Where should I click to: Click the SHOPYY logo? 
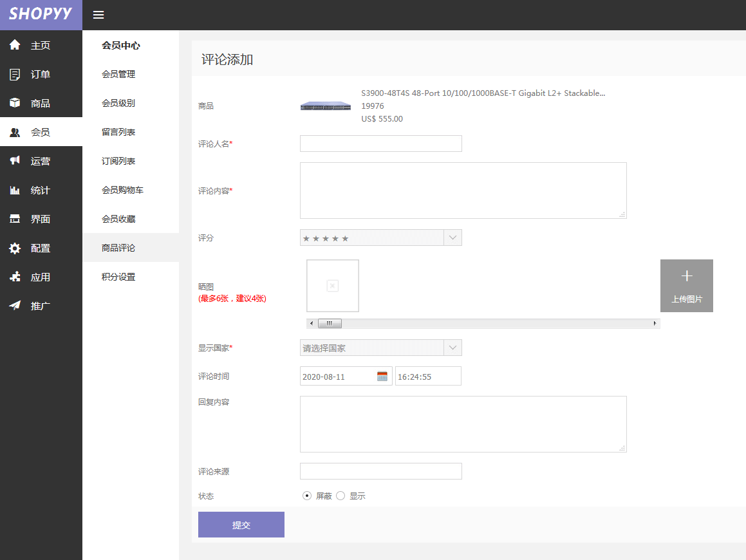click(x=41, y=14)
